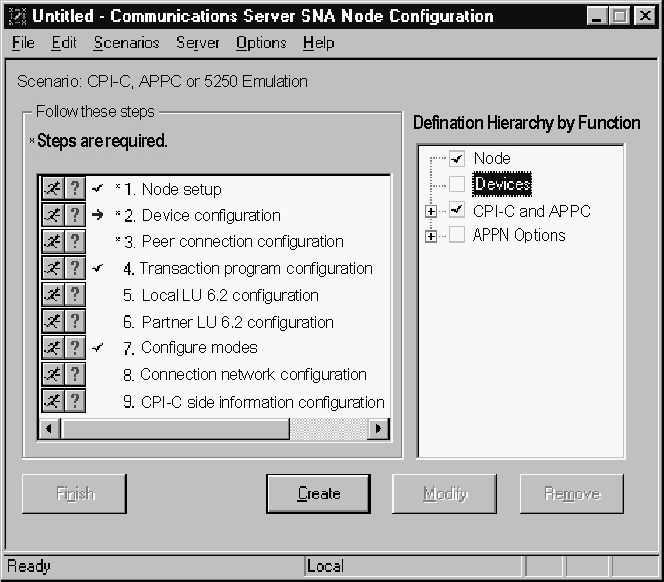Click help icon beside Transaction program configuration
The width and height of the screenshot is (664, 582).
(73, 268)
